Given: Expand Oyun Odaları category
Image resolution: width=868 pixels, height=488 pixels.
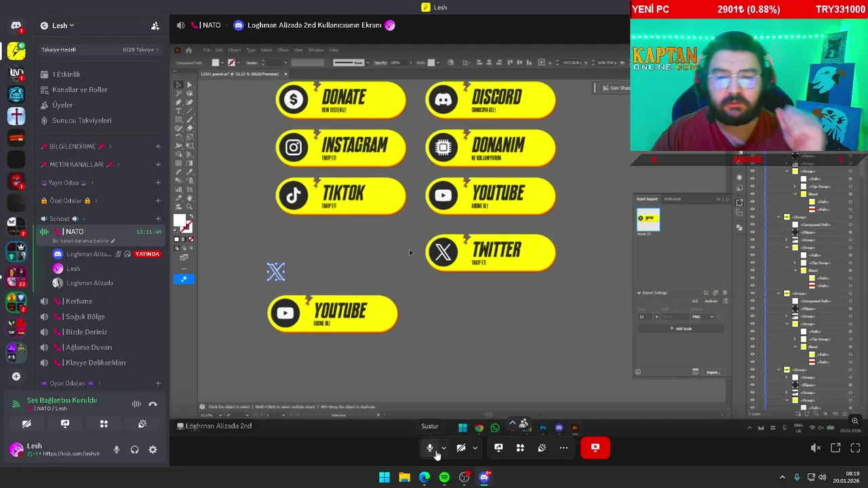Looking at the screenshot, I should point(71,383).
